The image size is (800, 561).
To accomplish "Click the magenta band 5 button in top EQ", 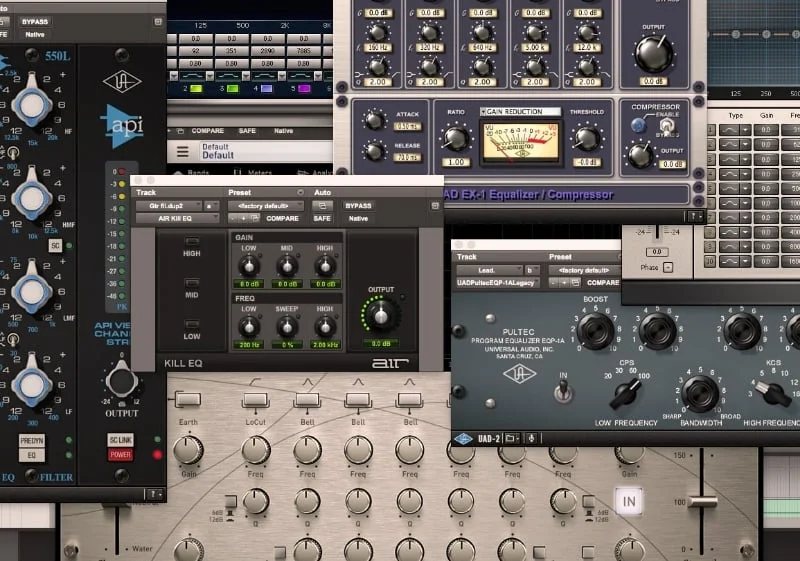I will tap(304, 89).
